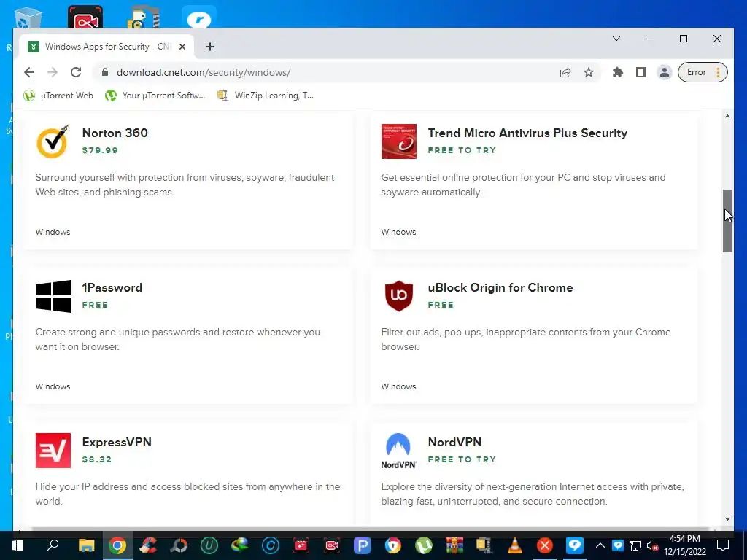Open the Norton 360 title link
Image resolution: width=747 pixels, height=560 pixels.
115,133
